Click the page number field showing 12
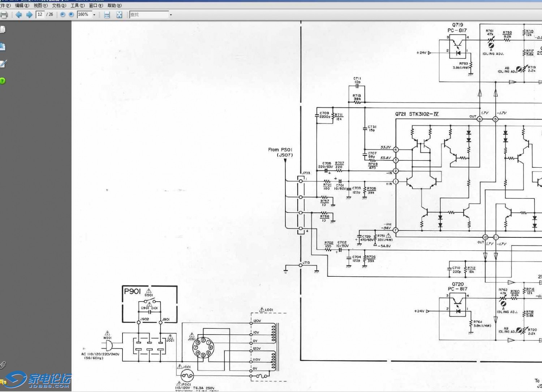This screenshot has width=542, height=392. [40, 15]
